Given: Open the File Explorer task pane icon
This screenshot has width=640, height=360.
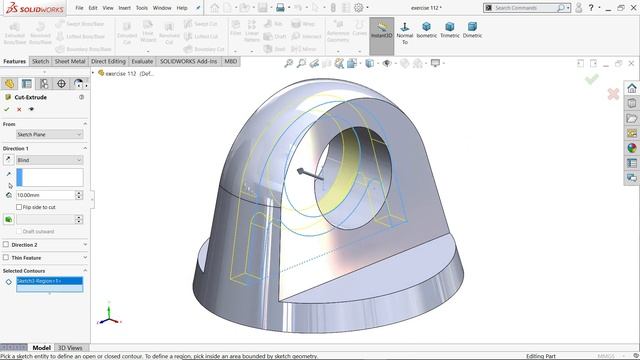Looking at the screenshot, I should [632, 118].
